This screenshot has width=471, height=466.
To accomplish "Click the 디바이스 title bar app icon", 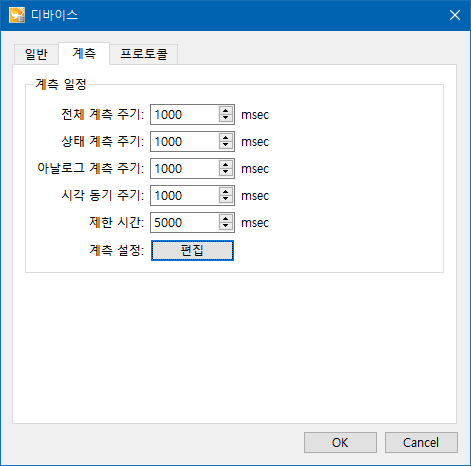I will (x=17, y=15).
